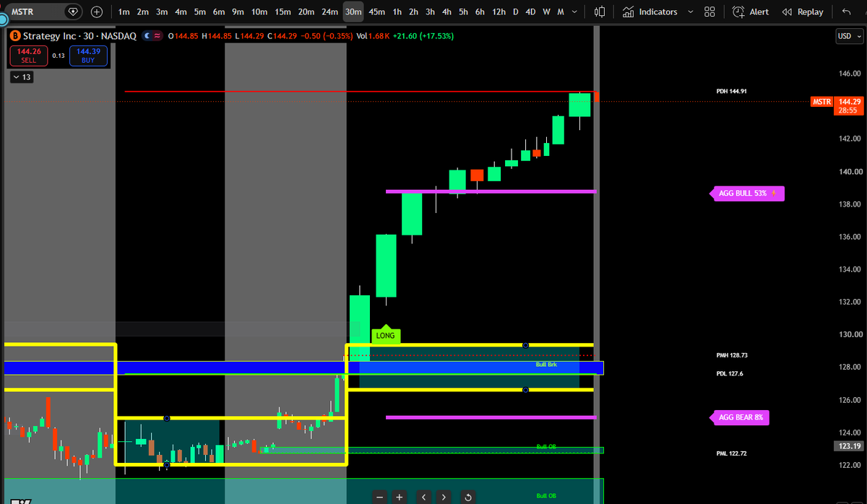The width and height of the screenshot is (867, 504).
Task: Expand the timeframe list chevron after M
Action: point(574,12)
